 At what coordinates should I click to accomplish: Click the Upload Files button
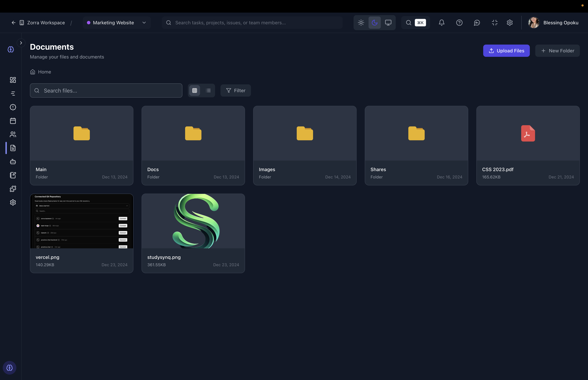tap(506, 51)
